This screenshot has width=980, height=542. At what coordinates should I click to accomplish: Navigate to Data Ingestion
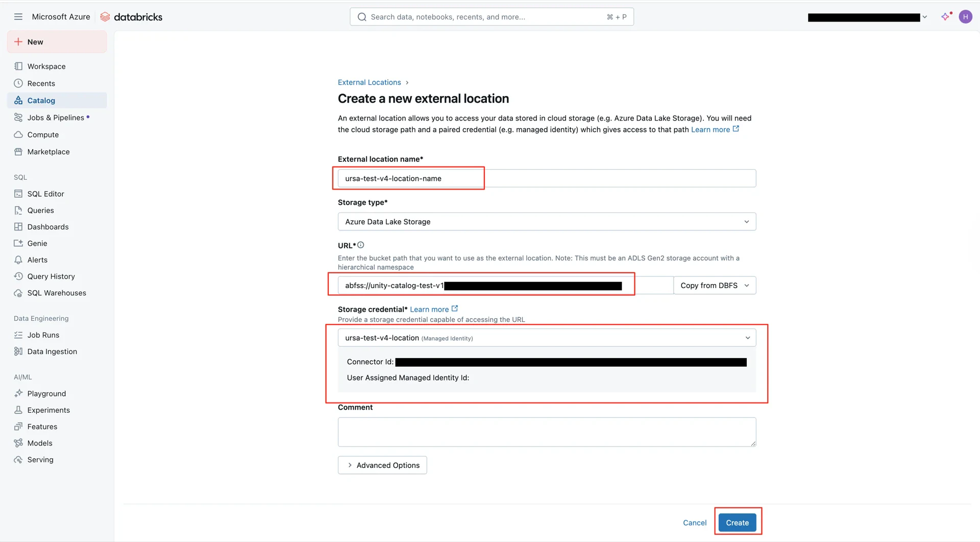point(57,351)
